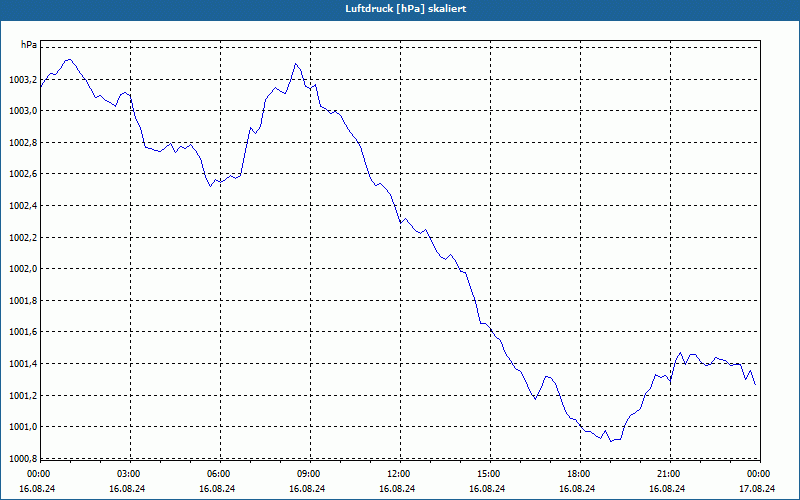Click the pressure curve peak near 01:00
This screenshot has height=500, width=800.
pyautogui.click(x=69, y=59)
